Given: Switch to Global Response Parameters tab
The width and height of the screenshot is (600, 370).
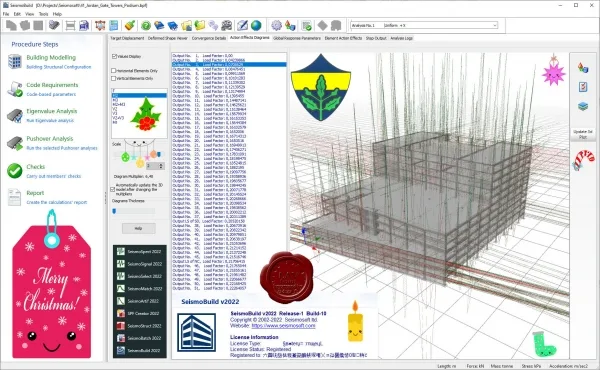Looking at the screenshot, I should [x=297, y=38].
